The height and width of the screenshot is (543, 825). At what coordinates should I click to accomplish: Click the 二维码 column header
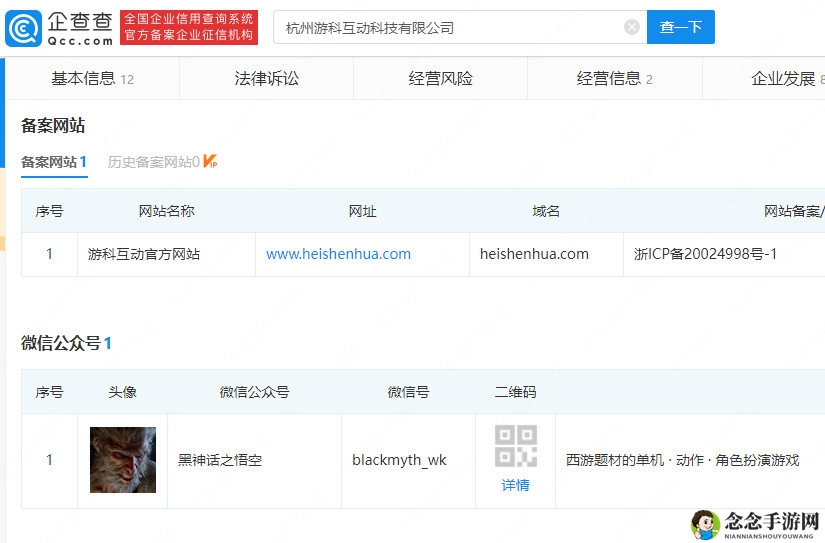tap(516, 392)
